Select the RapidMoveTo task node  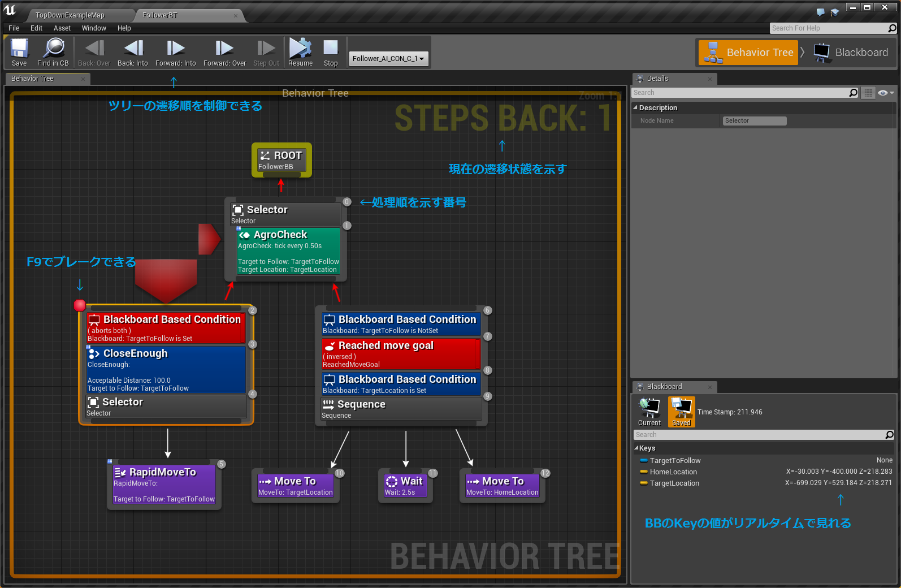[x=164, y=484]
